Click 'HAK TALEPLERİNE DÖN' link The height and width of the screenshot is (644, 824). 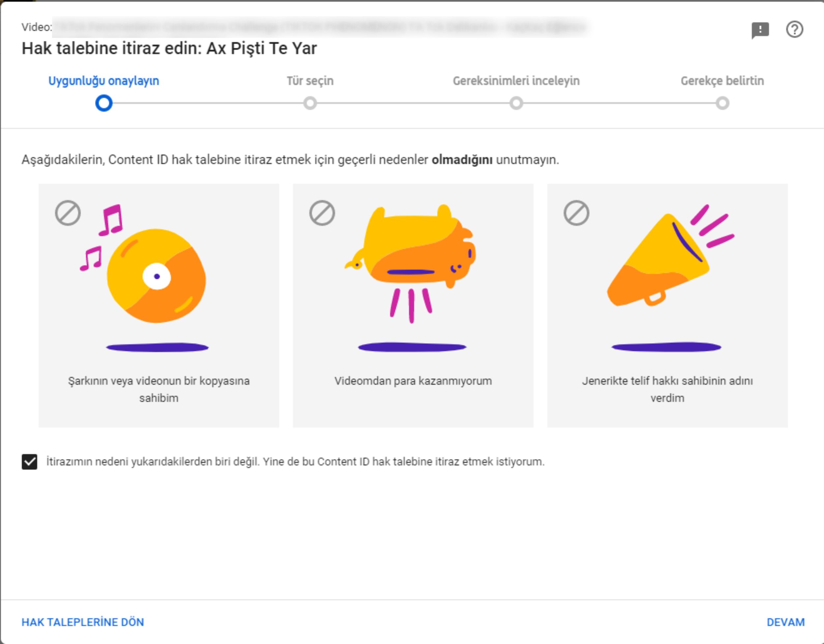pyautogui.click(x=83, y=622)
